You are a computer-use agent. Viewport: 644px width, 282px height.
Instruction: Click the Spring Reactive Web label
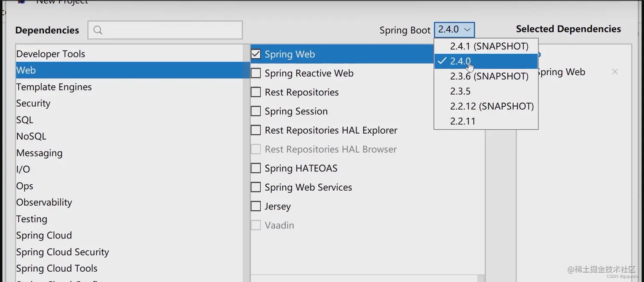(309, 73)
